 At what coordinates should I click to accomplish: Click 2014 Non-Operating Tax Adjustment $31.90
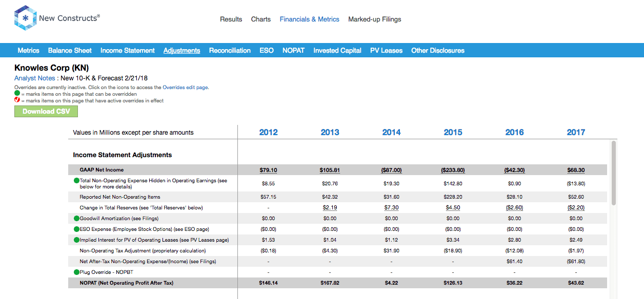tap(391, 251)
